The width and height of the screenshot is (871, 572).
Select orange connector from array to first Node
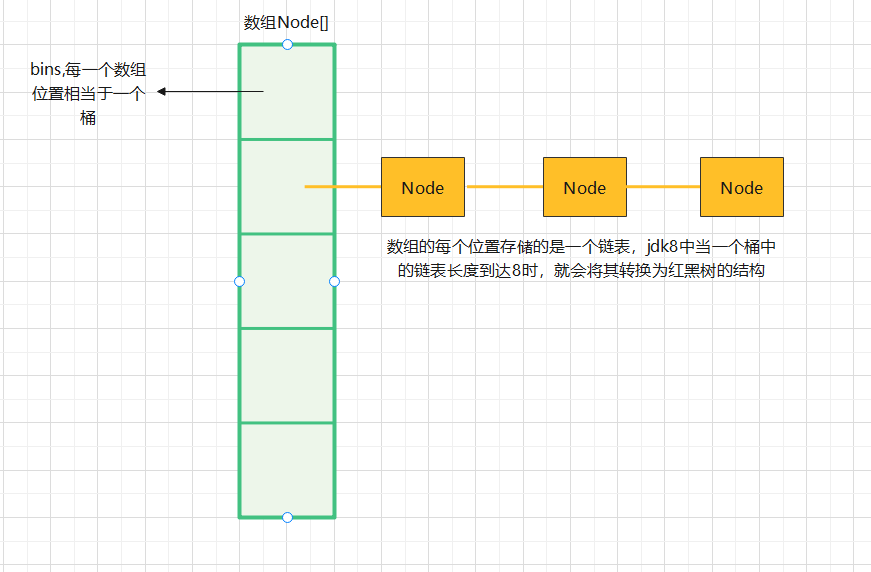tap(343, 187)
